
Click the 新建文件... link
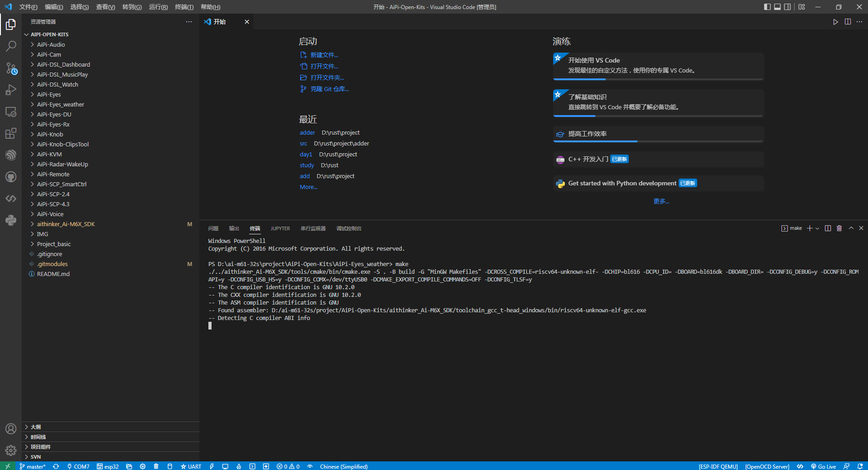pyautogui.click(x=319, y=55)
